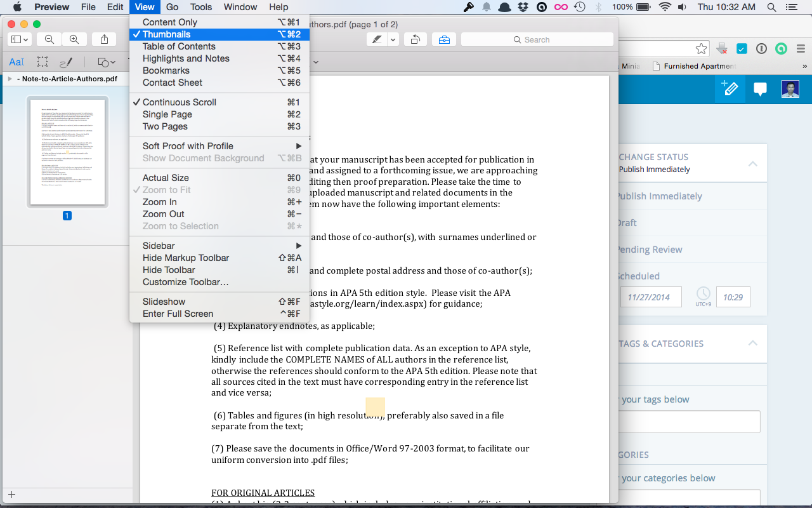Click the page 1 thumbnail in sidebar
Viewport: 812px width, 508px height.
click(x=67, y=152)
